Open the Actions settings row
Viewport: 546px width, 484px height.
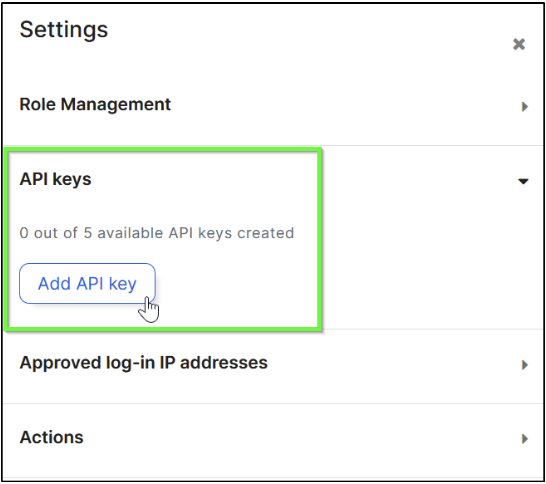point(273,438)
